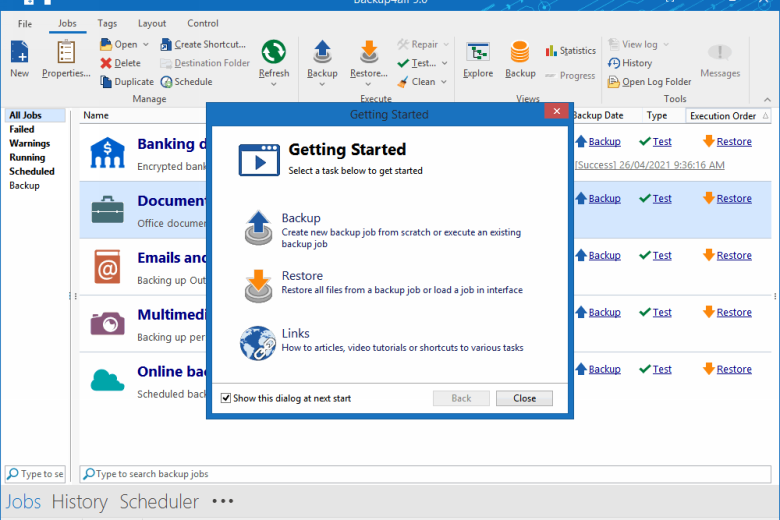
Task: Click the Emails job address book icon
Action: tap(107, 267)
